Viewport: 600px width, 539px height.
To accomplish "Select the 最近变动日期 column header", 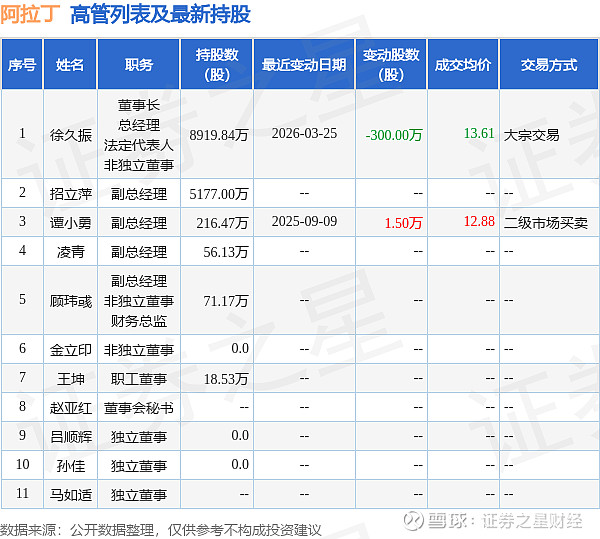I will 304,64.
